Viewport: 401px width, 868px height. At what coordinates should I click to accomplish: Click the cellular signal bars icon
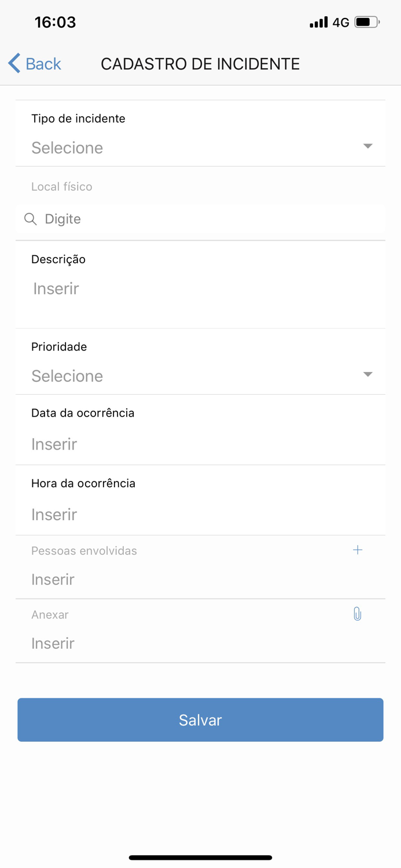click(318, 21)
